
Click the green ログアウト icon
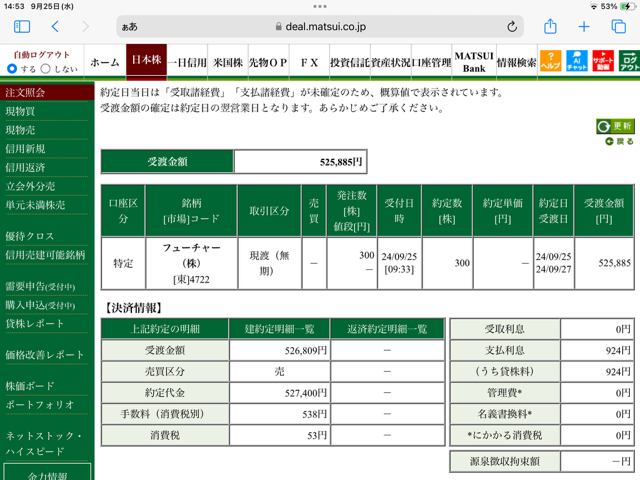coord(629,61)
